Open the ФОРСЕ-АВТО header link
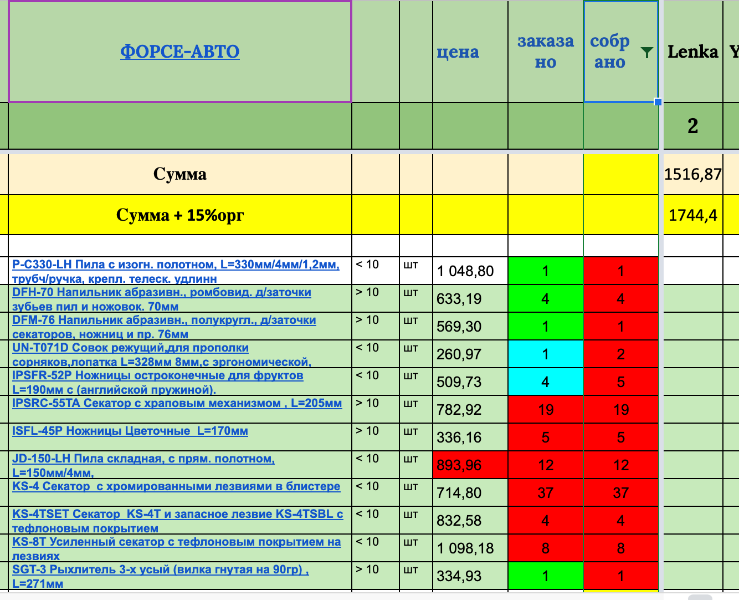Viewport: 739px width, 600px height. click(180, 51)
